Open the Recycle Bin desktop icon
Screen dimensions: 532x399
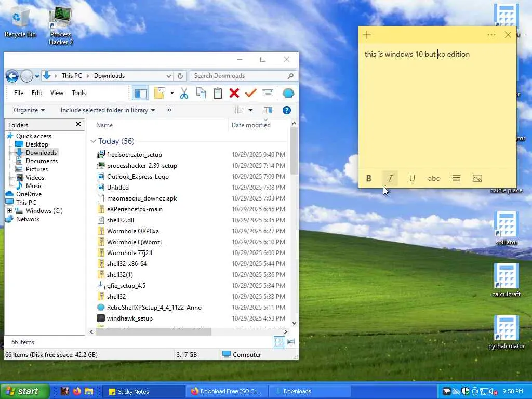pos(20,22)
